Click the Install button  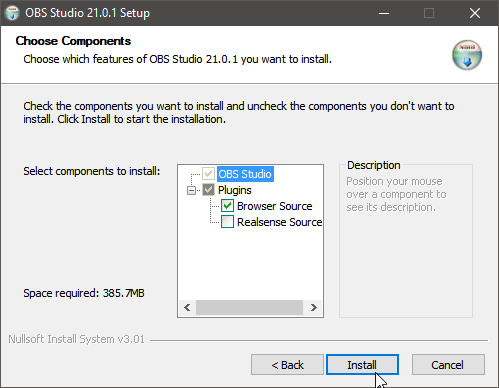tap(362, 365)
